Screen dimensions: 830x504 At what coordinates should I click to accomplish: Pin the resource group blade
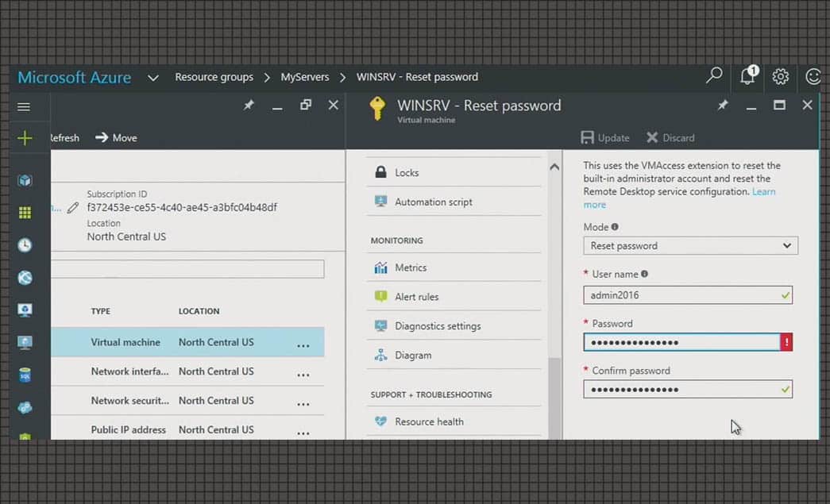(249, 106)
